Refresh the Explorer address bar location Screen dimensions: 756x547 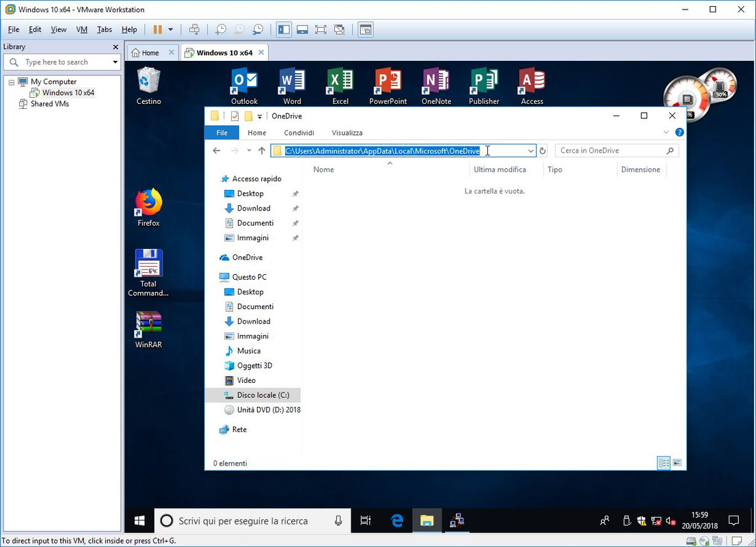click(543, 150)
